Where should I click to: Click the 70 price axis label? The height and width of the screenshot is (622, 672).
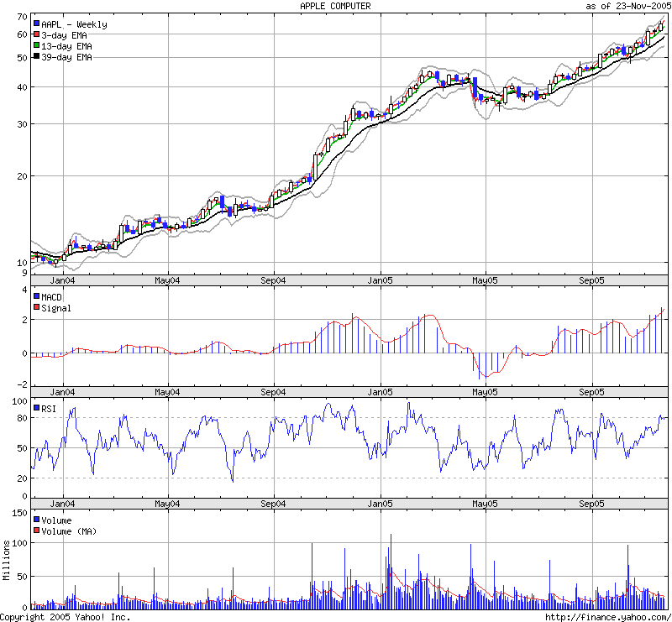(23, 17)
